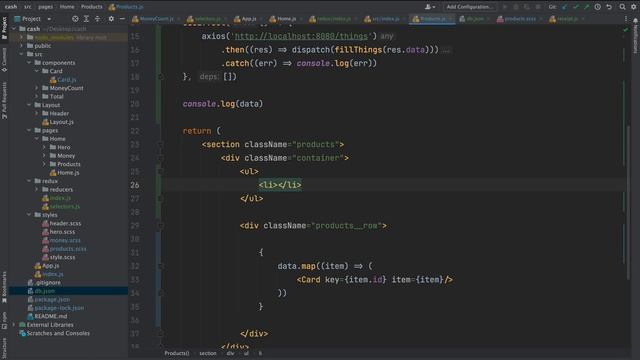Open Project panel options gear

(111, 19)
